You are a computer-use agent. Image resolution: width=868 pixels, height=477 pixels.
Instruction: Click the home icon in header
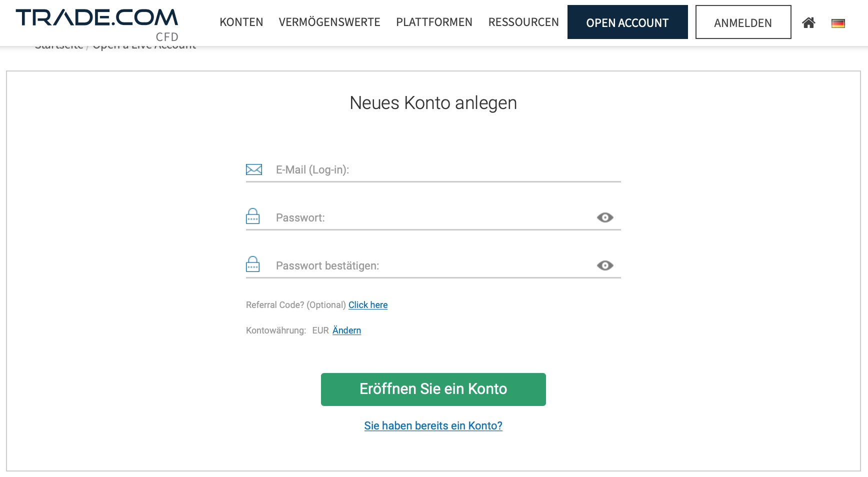(x=808, y=22)
